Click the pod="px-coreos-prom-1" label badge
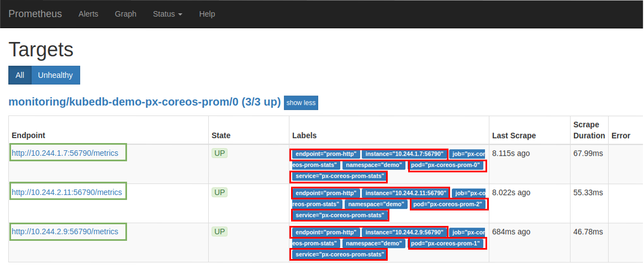 click(x=447, y=244)
